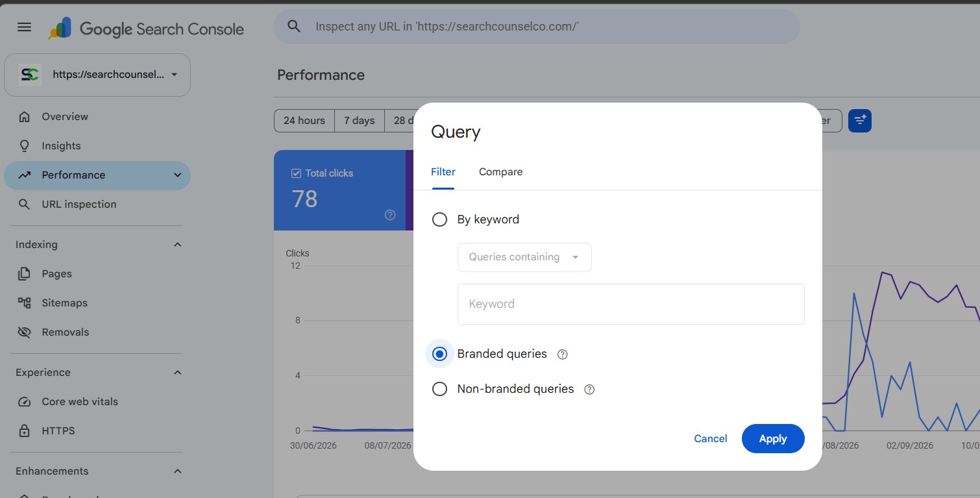Switch to the Compare tab
This screenshot has width=980, height=498.
coord(500,172)
